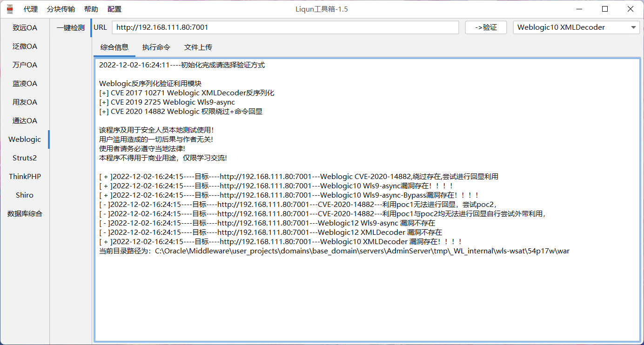The image size is (644, 345).
Task: Select the 万户OA sidebar tab
Action: [x=25, y=65]
